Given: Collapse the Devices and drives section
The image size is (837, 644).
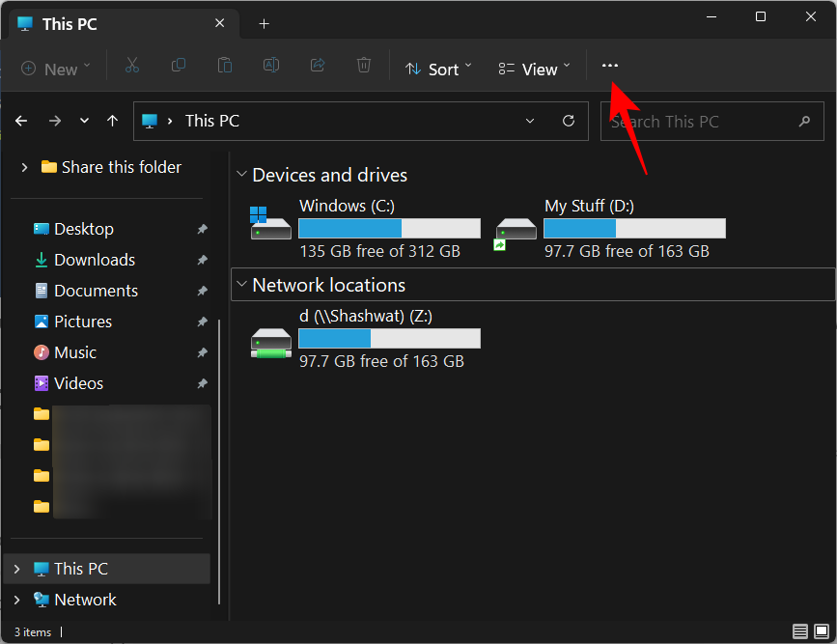Looking at the screenshot, I should coord(241,175).
